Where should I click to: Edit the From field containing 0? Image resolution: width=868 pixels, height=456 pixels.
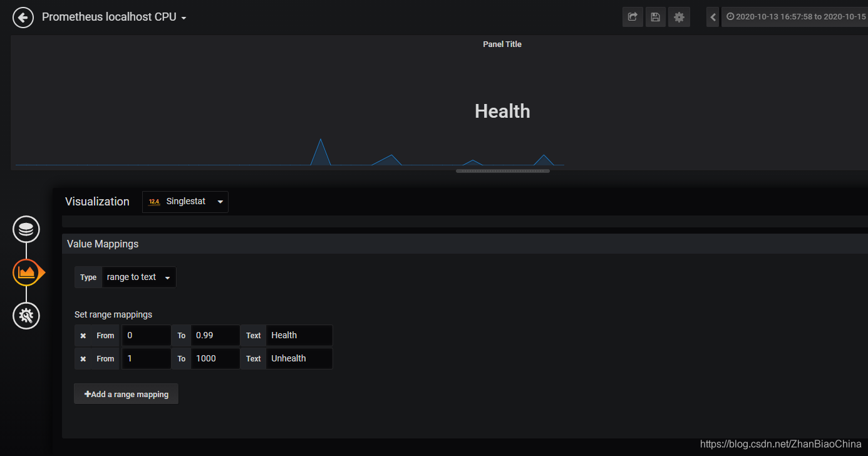pos(146,336)
